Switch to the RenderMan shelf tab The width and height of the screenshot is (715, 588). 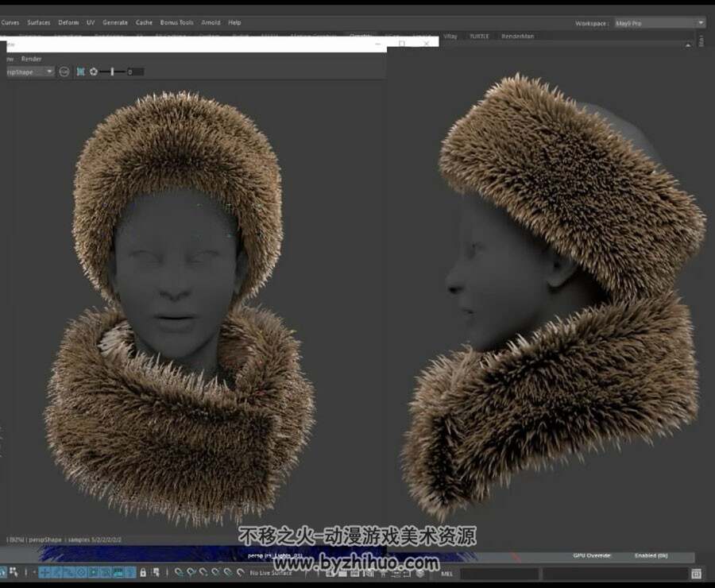click(517, 36)
